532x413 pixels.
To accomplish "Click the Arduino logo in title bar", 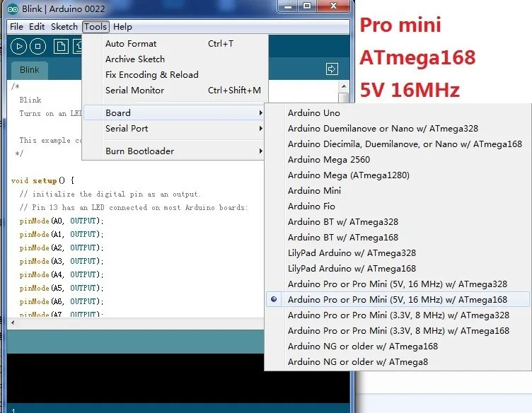I will click(13, 8).
